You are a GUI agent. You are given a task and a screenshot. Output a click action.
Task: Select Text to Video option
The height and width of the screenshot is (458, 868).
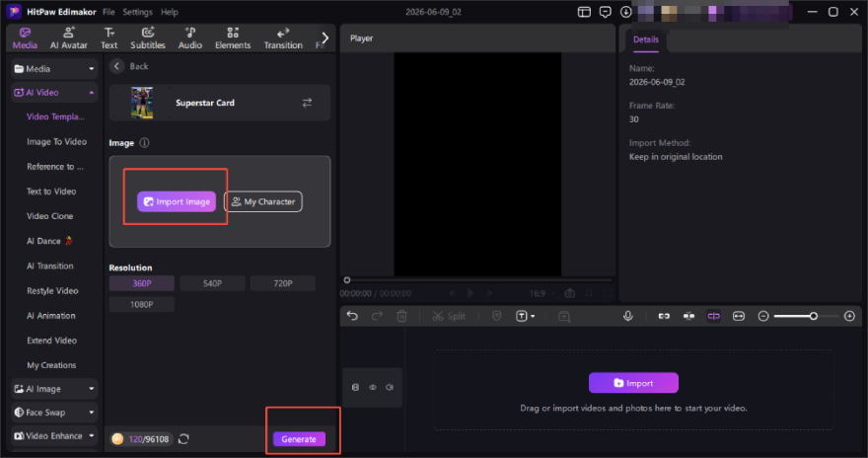tap(51, 191)
